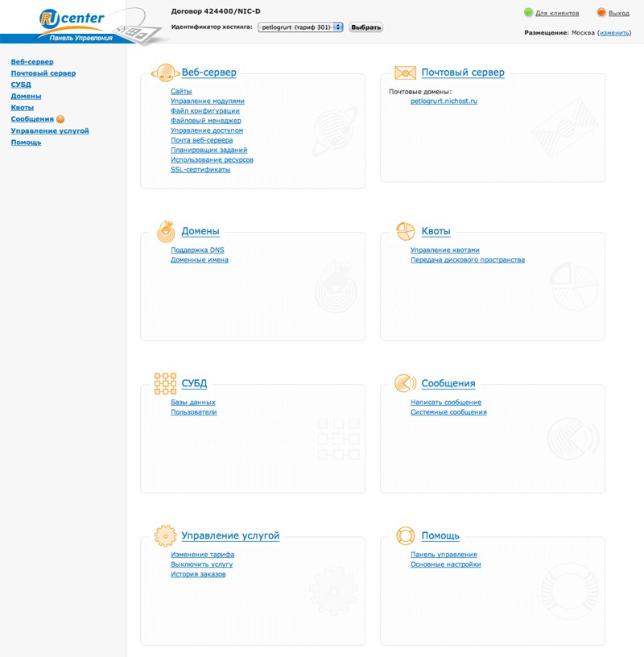The image size is (644, 657).
Task: Open Планировщик заданий link
Action: tap(208, 150)
